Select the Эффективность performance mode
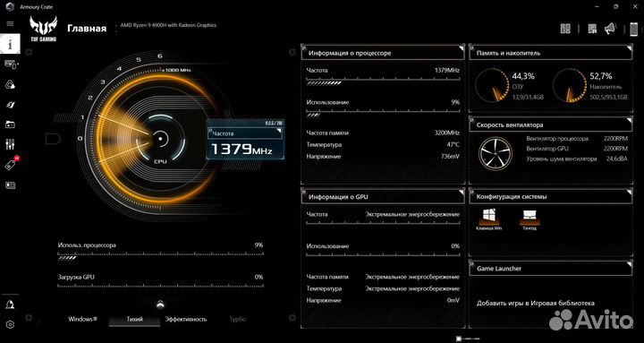The width and height of the screenshot is (644, 343). coord(186,319)
